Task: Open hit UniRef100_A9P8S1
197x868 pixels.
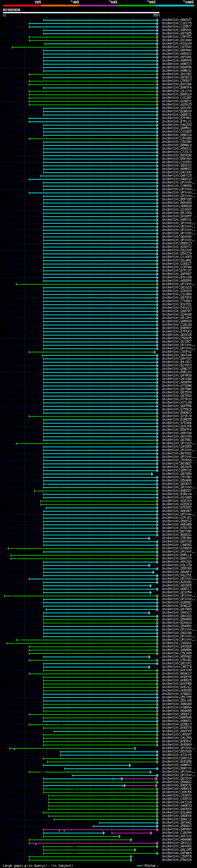Action: (177, 30)
